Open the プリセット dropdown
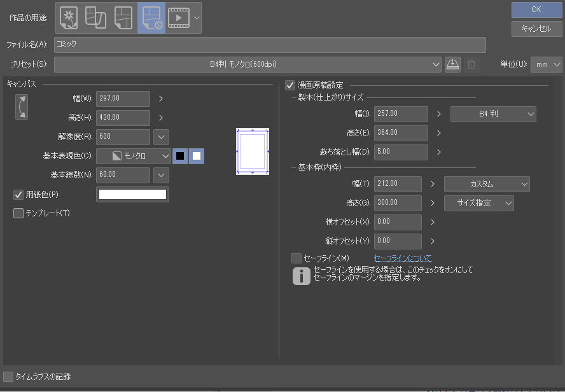This screenshot has height=392, width=565. [x=248, y=64]
